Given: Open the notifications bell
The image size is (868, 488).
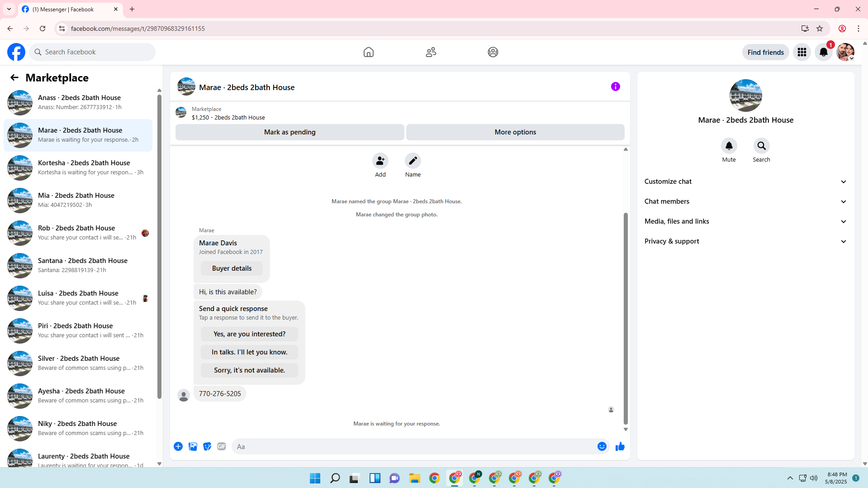Looking at the screenshot, I should (x=823, y=52).
